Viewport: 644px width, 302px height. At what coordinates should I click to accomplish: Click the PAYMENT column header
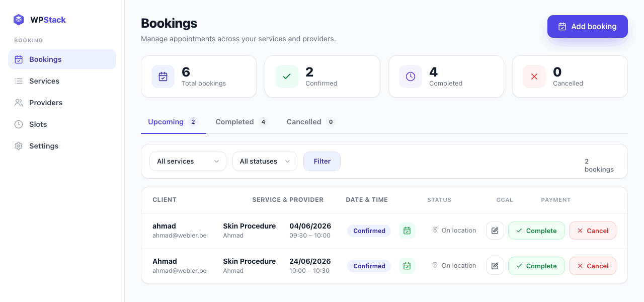pos(556,200)
